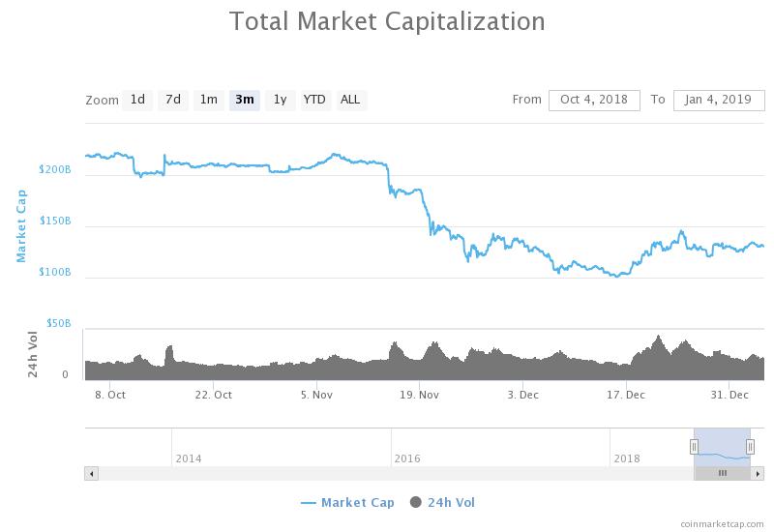Open the coinmarketcap.com credit link
Image resolution: width=774 pixels, height=532 pixels.
[x=721, y=523]
